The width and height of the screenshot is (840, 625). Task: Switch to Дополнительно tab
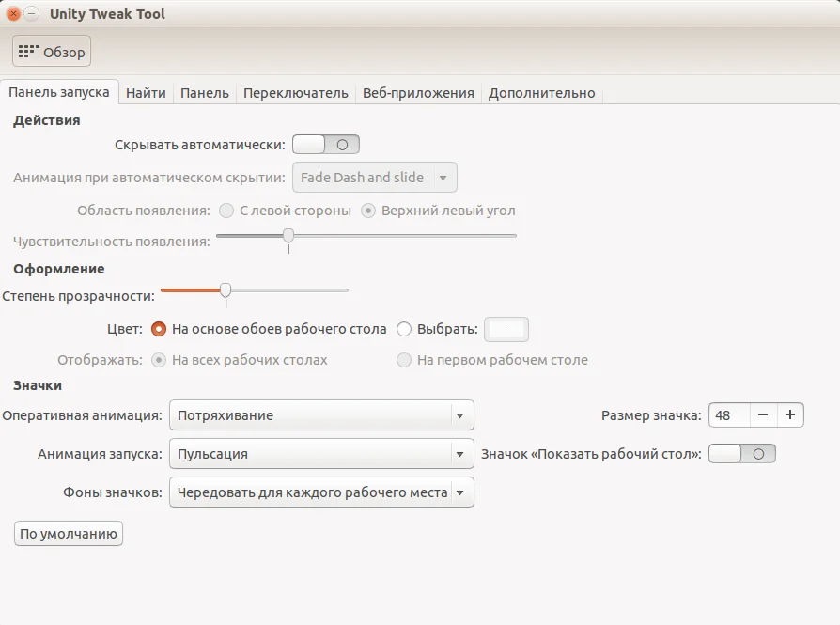click(541, 93)
